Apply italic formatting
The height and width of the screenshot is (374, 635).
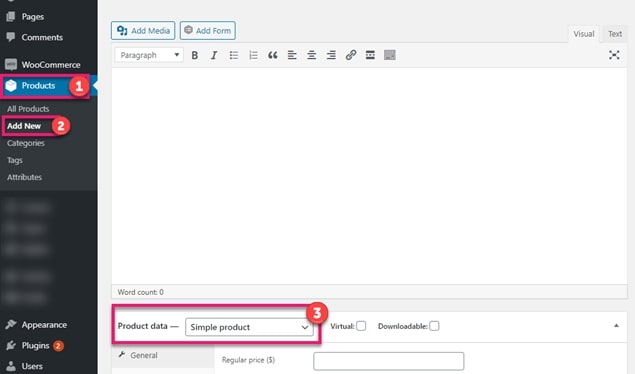click(214, 55)
